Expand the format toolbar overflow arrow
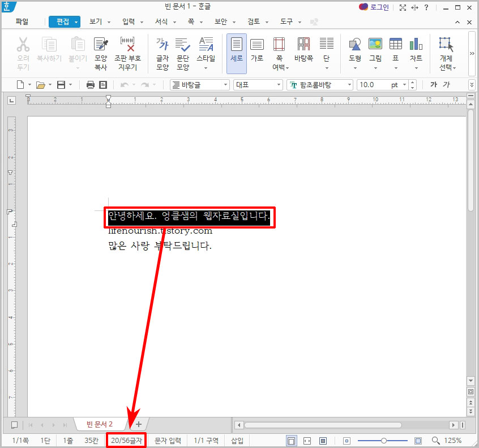The width and height of the screenshot is (479, 448). pyautogui.click(x=472, y=84)
